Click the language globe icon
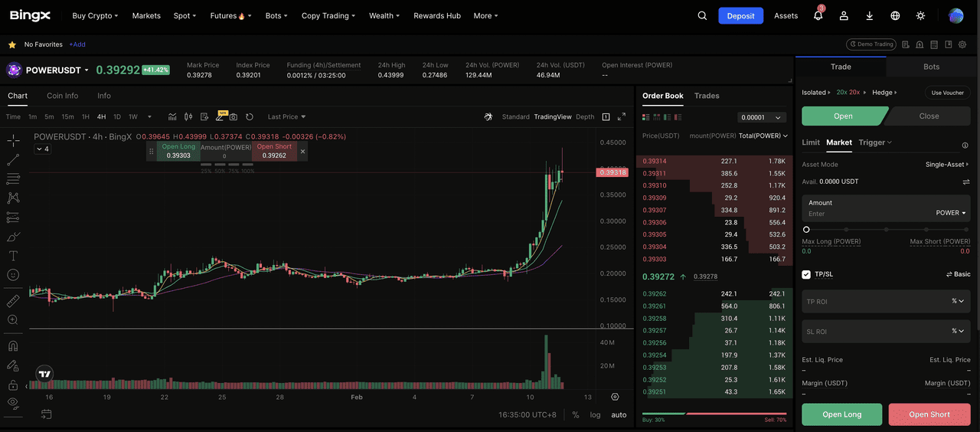The width and height of the screenshot is (980, 432). (895, 15)
